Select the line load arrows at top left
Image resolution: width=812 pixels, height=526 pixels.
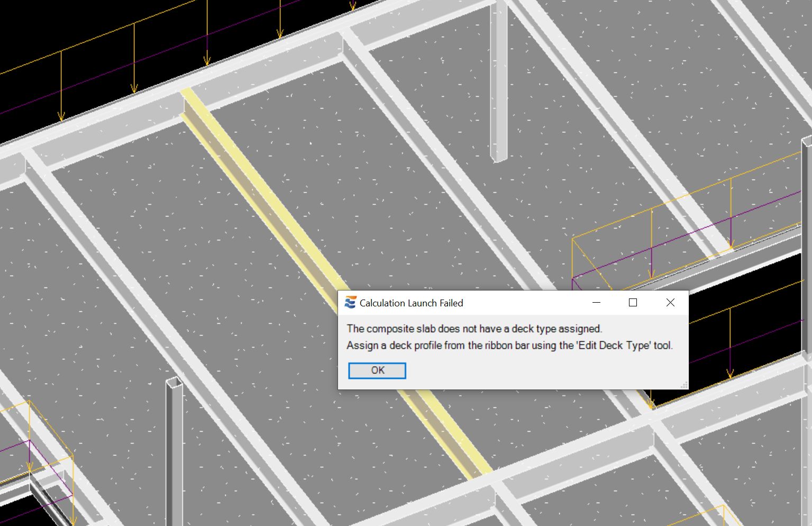pos(134,58)
